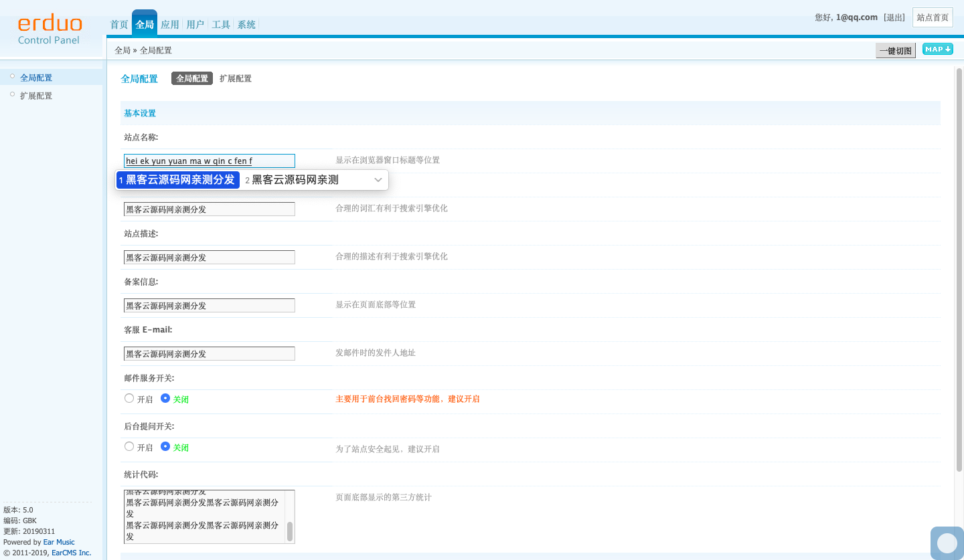
Task: Open the 用户 top menu
Action: pyautogui.click(x=195, y=25)
